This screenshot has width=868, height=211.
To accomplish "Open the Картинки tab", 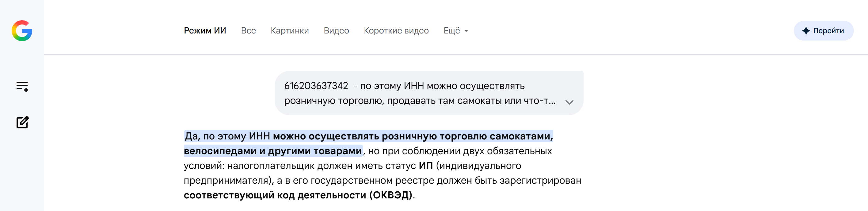I will (x=290, y=31).
